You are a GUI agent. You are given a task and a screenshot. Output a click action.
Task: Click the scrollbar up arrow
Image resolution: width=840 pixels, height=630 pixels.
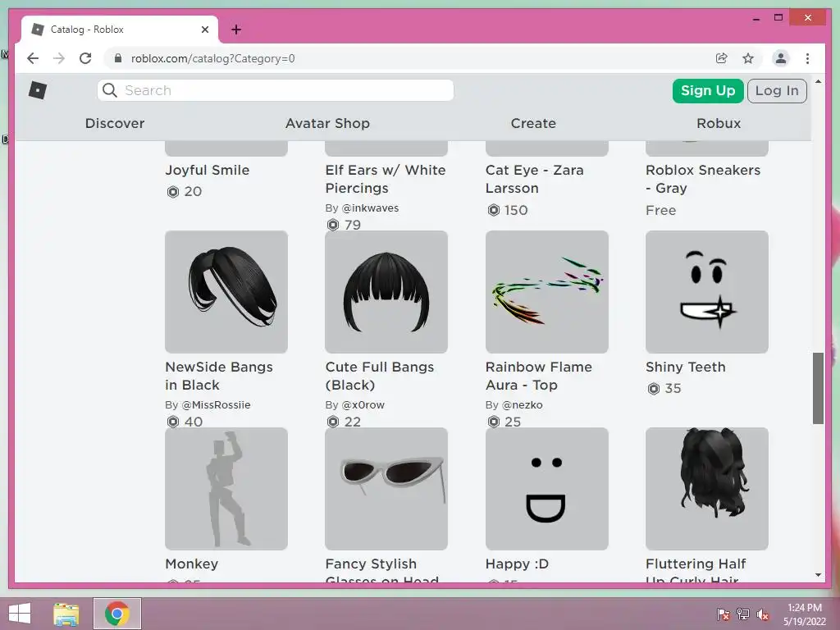click(818, 81)
